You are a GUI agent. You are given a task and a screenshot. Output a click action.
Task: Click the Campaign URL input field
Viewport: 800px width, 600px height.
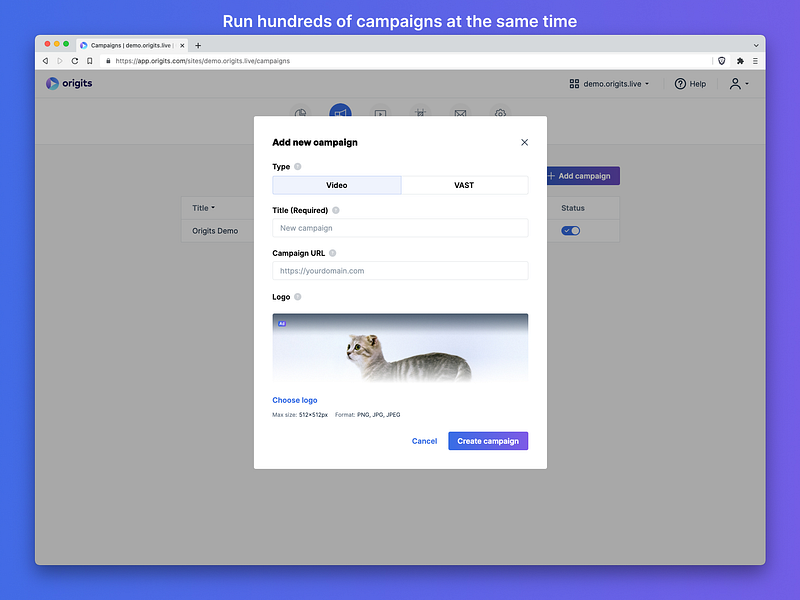[x=400, y=271]
